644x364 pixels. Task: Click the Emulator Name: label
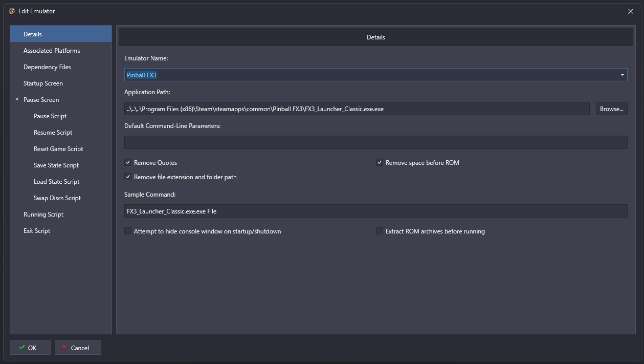146,58
